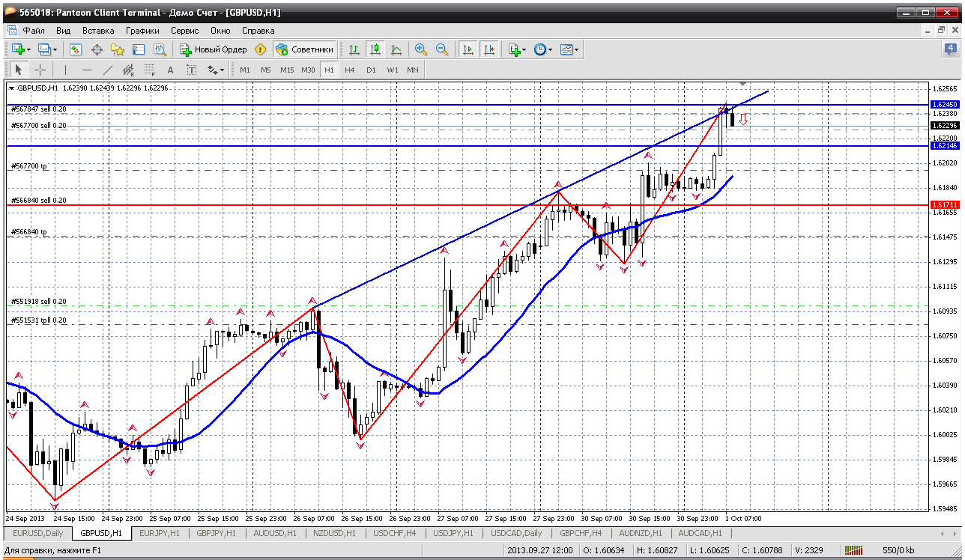Zoom in the chart
Screen dimensions: 965x560
421,49
